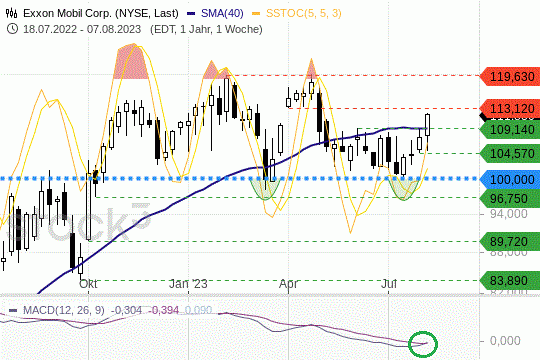The width and height of the screenshot is (540, 360).
Task: Click the MACD(12, 26, 9) indicator label
Action: tap(64, 310)
